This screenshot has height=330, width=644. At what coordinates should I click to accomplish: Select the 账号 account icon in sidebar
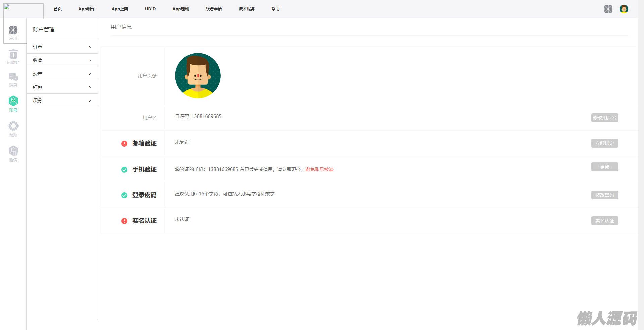click(x=13, y=101)
